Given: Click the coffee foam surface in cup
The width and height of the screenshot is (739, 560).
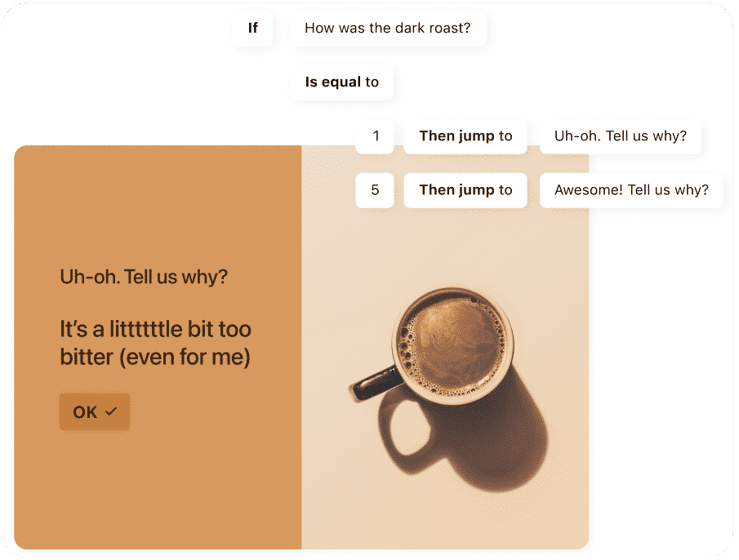Looking at the screenshot, I should tap(452, 344).
